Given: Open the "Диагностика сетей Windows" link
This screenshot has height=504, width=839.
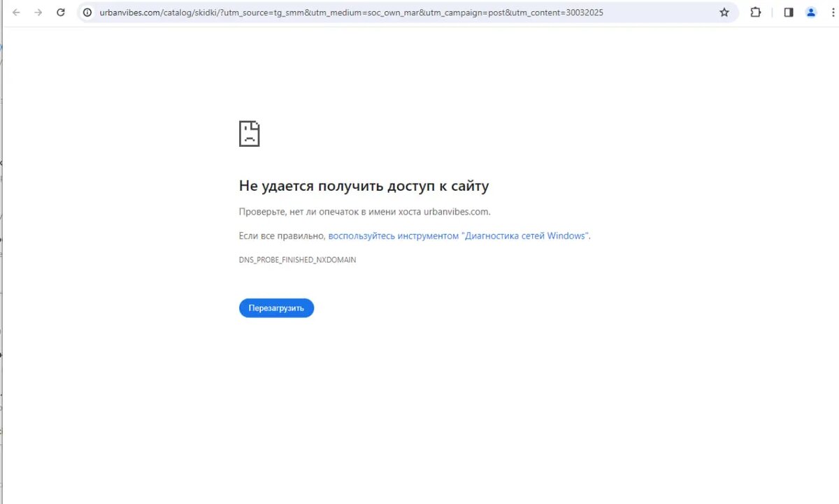Looking at the screenshot, I should [x=459, y=236].
